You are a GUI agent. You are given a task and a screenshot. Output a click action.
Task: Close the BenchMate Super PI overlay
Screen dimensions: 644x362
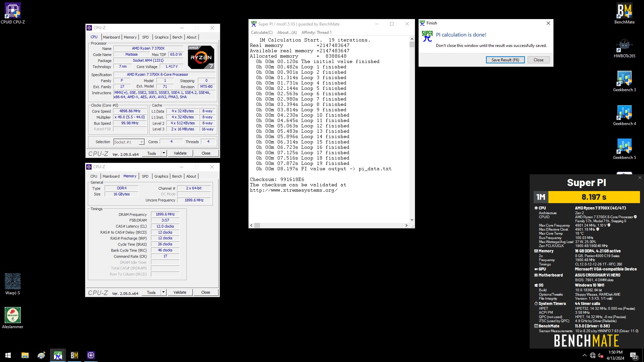pos(640,178)
